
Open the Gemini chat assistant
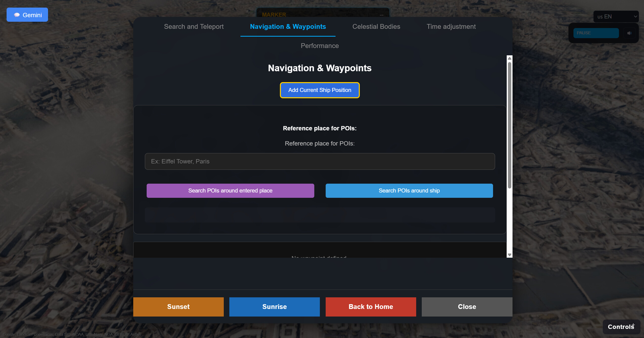coord(27,15)
